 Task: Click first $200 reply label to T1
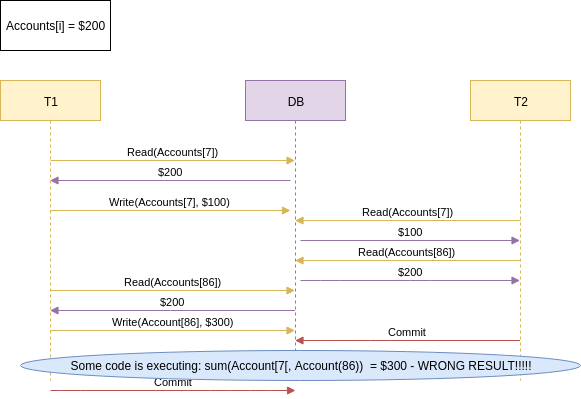170,172
